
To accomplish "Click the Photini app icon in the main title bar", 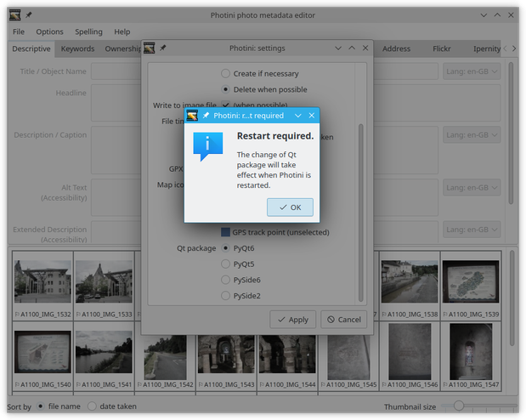I will pos(15,15).
